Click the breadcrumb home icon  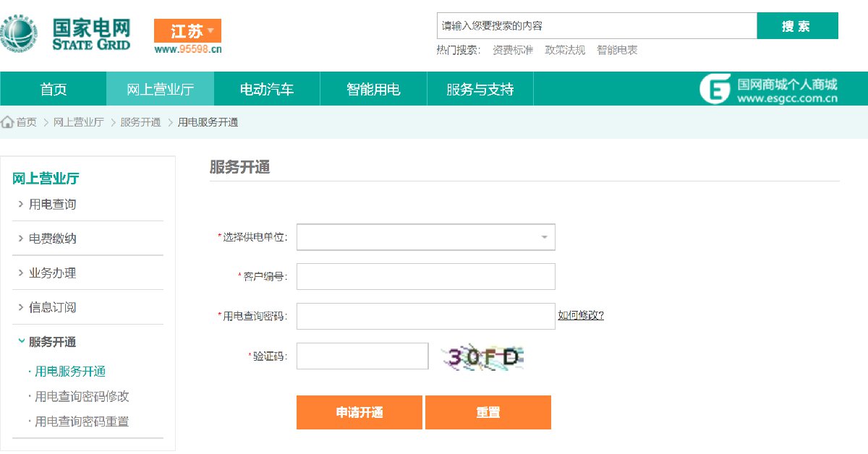tap(7, 122)
